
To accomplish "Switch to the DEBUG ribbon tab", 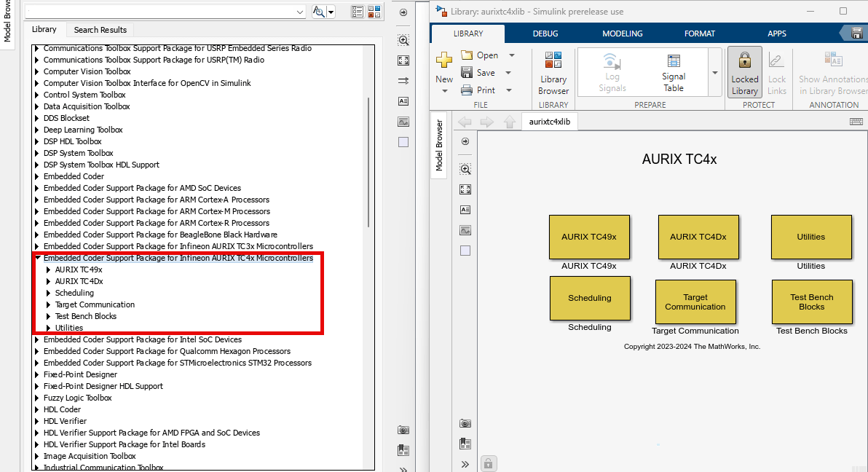I will 545,34.
